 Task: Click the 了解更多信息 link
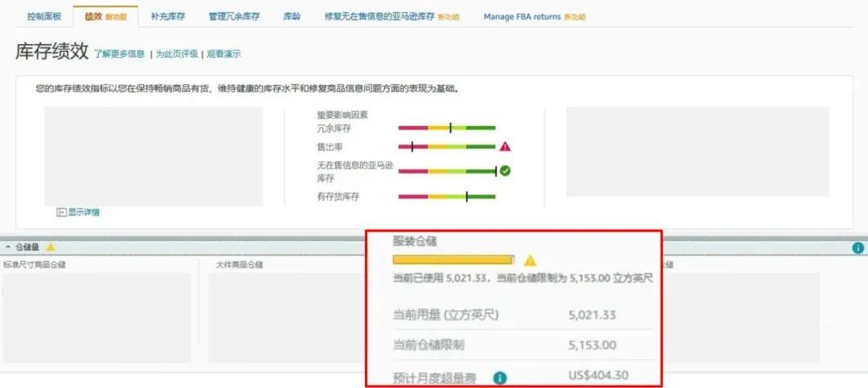(118, 55)
